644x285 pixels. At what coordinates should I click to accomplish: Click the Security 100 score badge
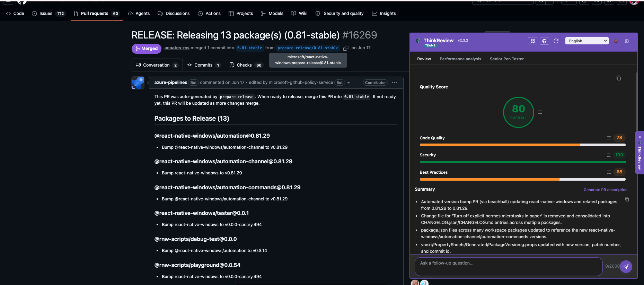click(619, 155)
